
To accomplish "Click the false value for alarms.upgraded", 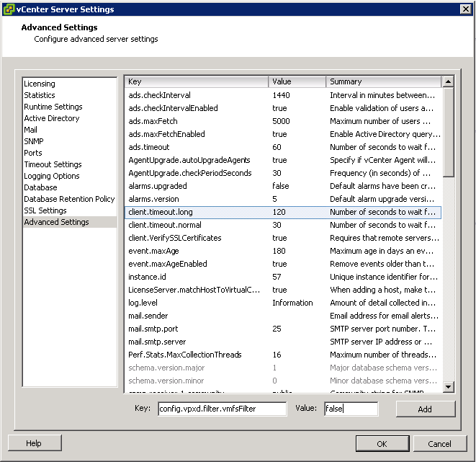I will point(281,186).
